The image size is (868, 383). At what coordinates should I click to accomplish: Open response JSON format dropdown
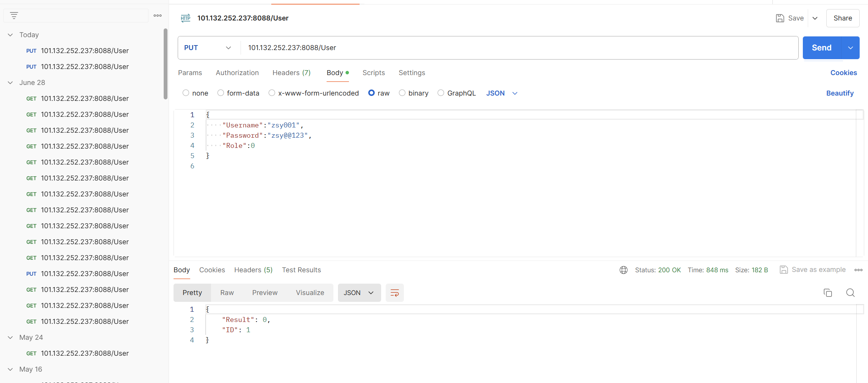[359, 293]
